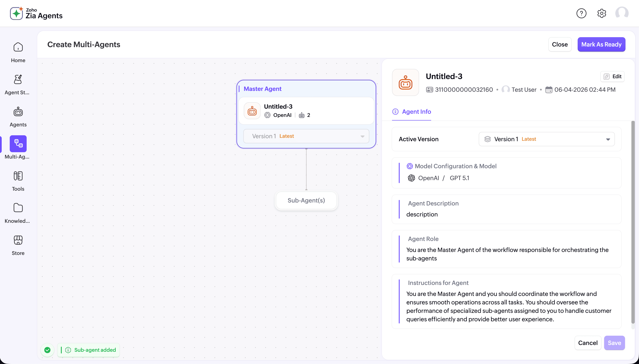Click the OpenAI chip icon in Master Agent card

coord(267,115)
